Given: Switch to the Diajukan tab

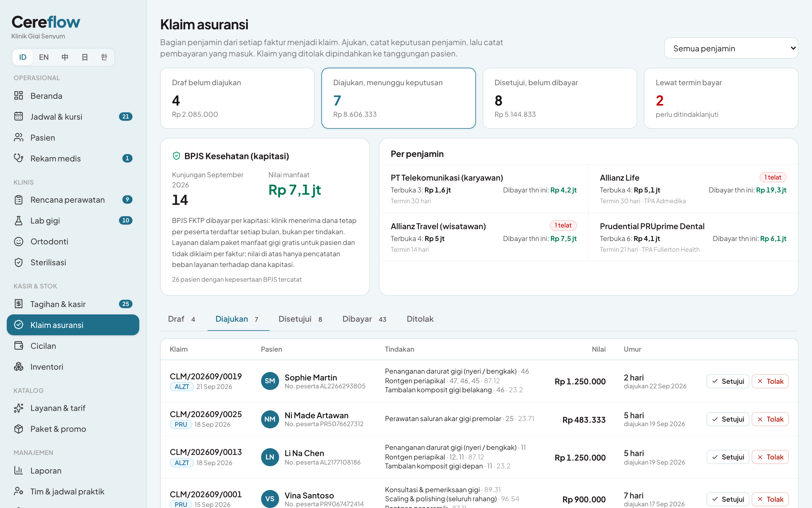Looking at the screenshot, I should tap(238, 319).
